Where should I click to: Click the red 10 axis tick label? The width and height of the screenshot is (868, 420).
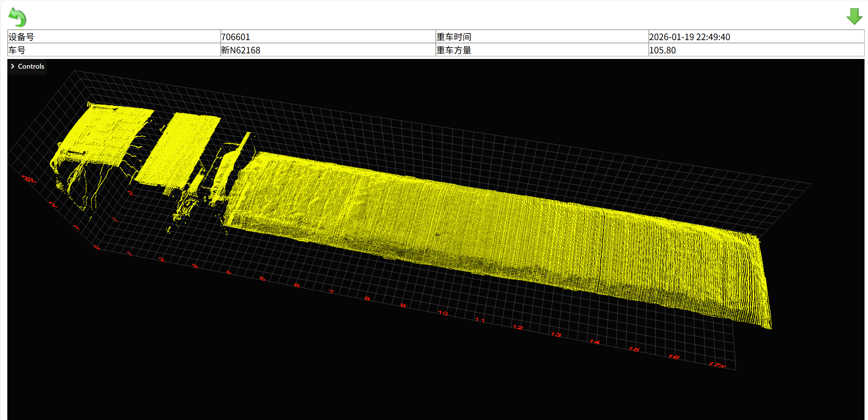[x=443, y=313]
